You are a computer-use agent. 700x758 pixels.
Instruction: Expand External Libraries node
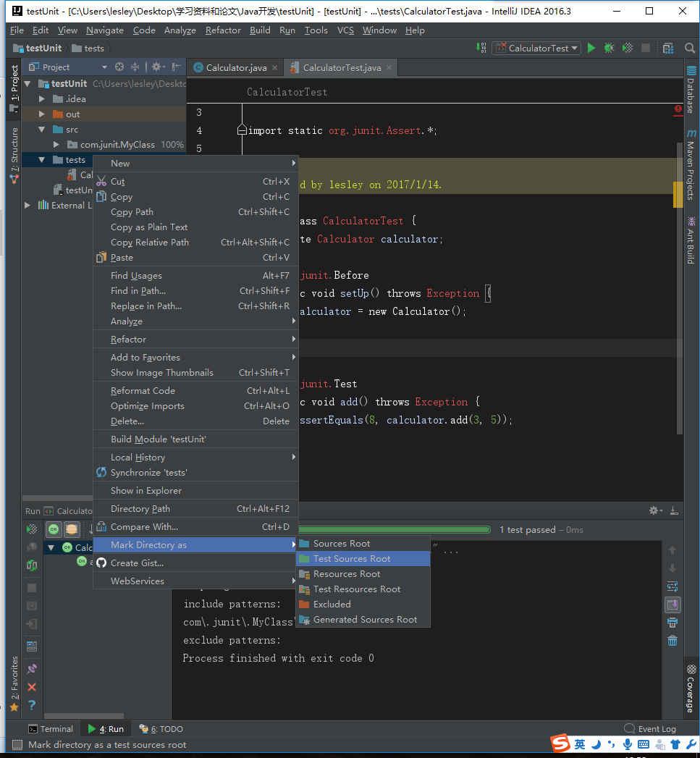[x=28, y=205]
